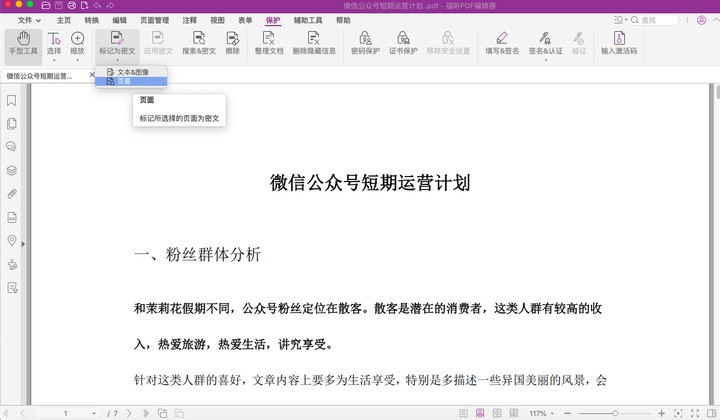The height and width of the screenshot is (420, 720).
Task: Click the 整理文档 sanitize document icon
Action: tap(269, 38)
